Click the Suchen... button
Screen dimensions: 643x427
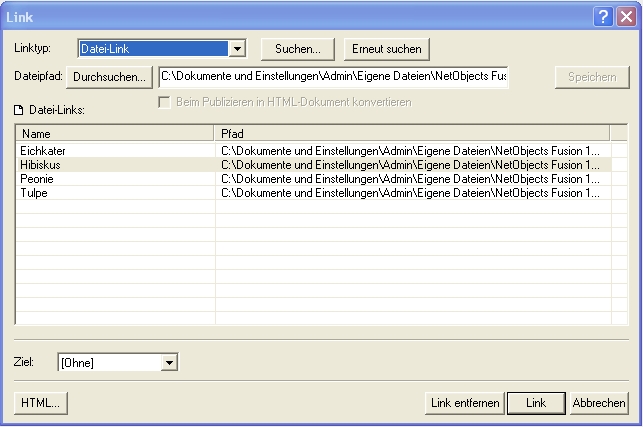pos(297,49)
